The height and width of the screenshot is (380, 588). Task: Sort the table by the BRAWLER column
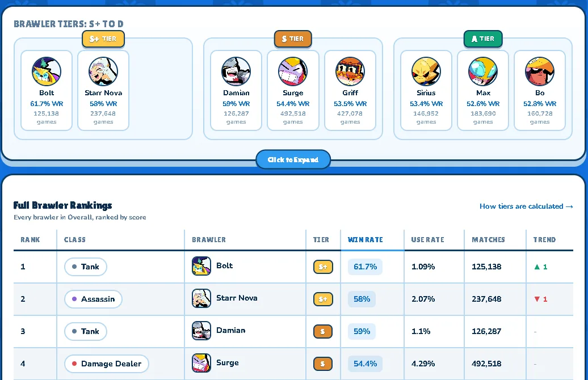tap(209, 239)
